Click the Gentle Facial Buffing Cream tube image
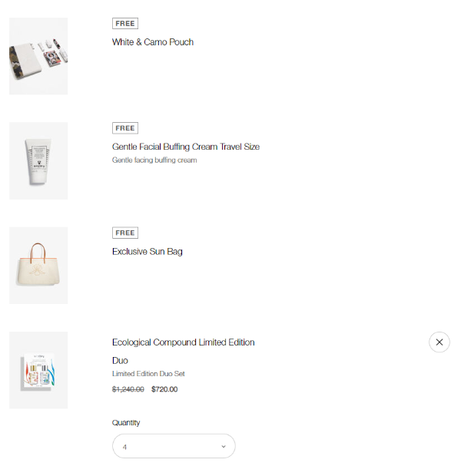 click(38, 160)
